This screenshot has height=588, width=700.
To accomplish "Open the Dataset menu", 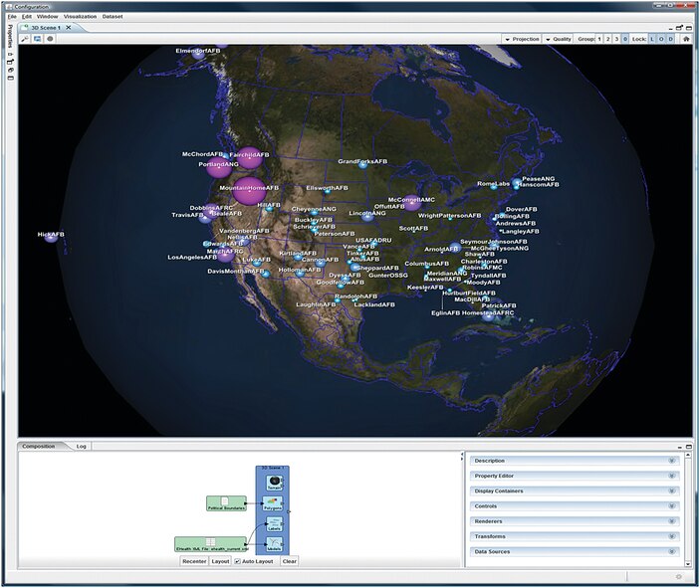I will pyautogui.click(x=113, y=17).
